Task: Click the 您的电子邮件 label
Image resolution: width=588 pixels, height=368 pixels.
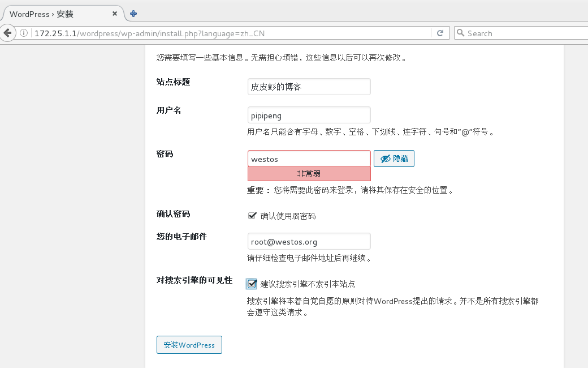Action: (x=181, y=237)
